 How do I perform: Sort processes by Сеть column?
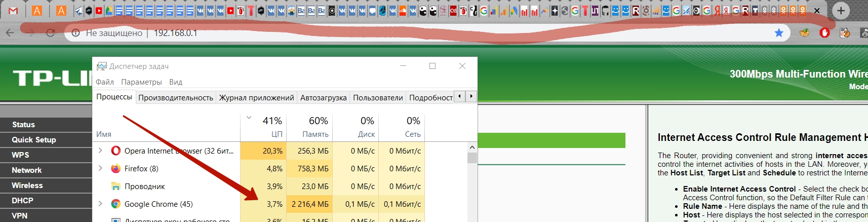402,127
